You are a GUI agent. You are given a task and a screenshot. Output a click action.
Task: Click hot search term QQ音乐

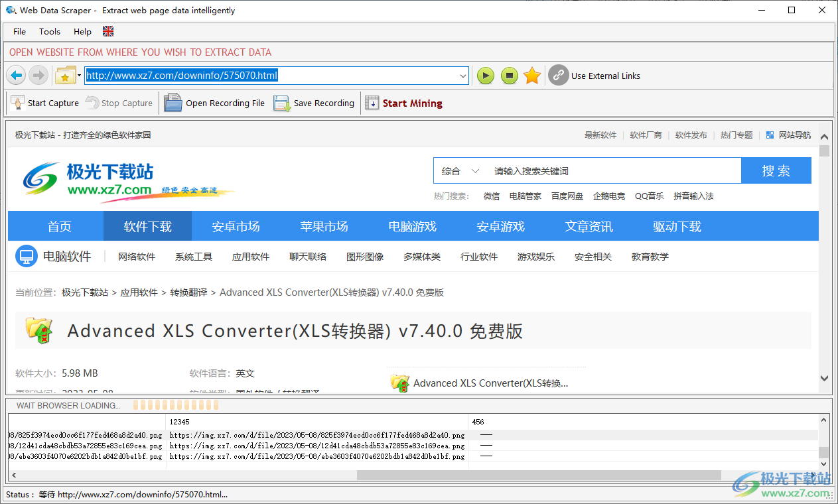coord(649,196)
